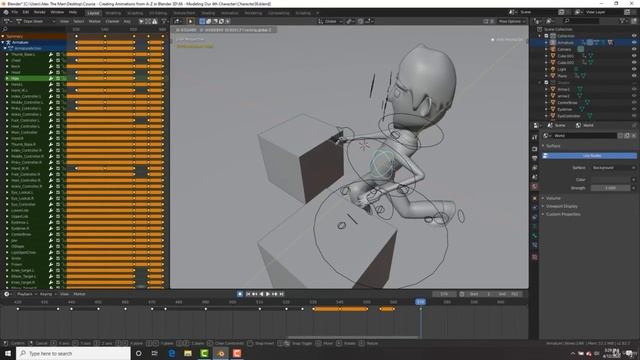Open the Object properties tab icon
This screenshot has width=640, height=360.
pos(535,198)
